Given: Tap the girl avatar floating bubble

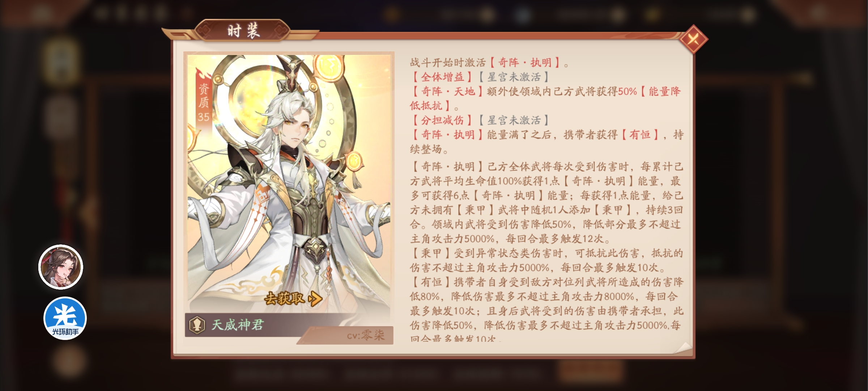Looking at the screenshot, I should pyautogui.click(x=61, y=267).
